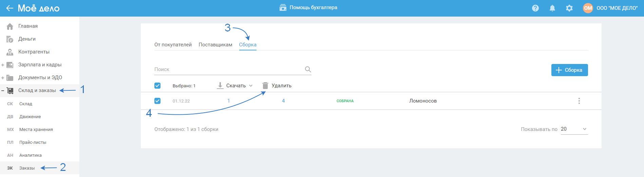The width and height of the screenshot is (644, 177).
Task: Switch to the От покупателей tab
Action: point(173,45)
